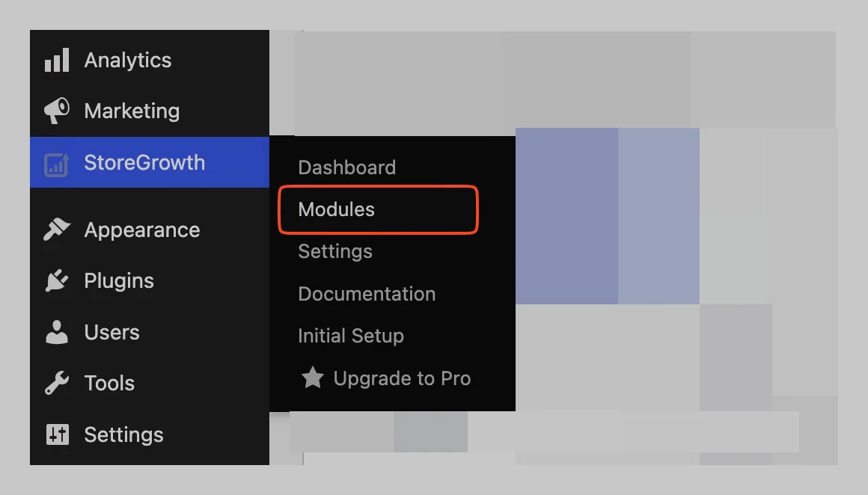The image size is (868, 495).
Task: Click the Appearance paintbrush icon
Action: point(57,229)
